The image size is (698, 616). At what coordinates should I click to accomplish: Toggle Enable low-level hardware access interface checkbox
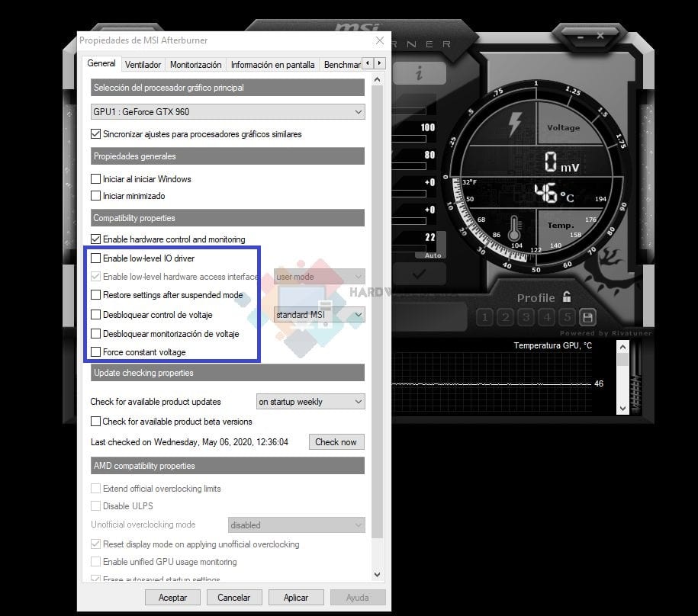(x=95, y=276)
